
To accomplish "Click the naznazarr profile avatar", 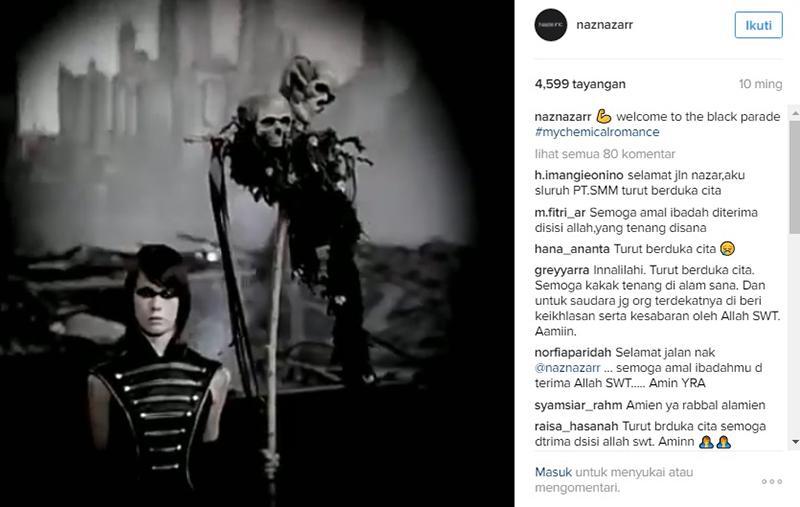I will point(551,24).
